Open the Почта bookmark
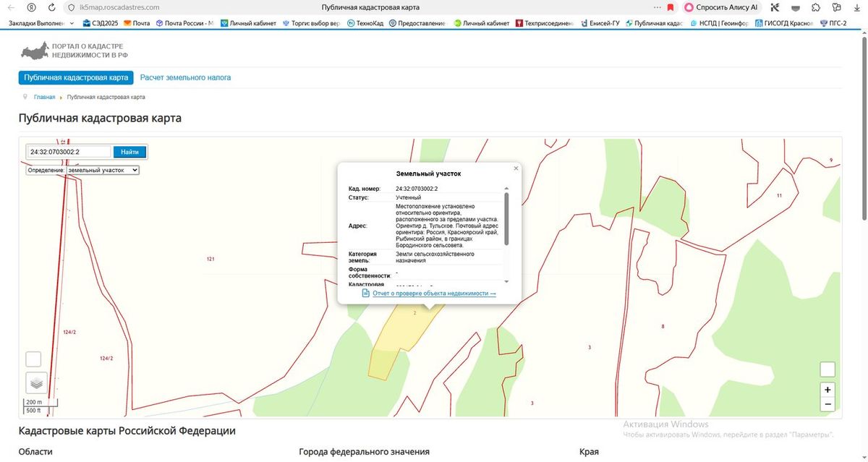The width and height of the screenshot is (868, 462). coord(137,23)
